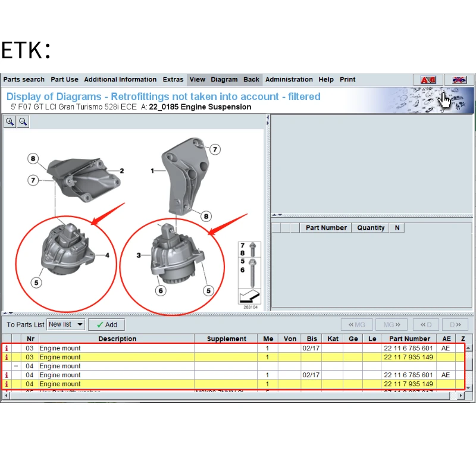
Task: Click the Part Number header in parts table
Action: click(x=409, y=339)
